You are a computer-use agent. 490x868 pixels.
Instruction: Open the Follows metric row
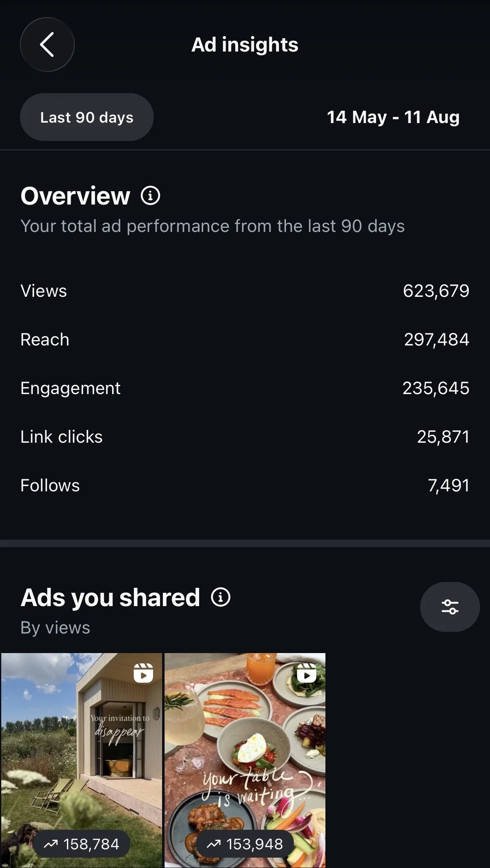(x=245, y=486)
